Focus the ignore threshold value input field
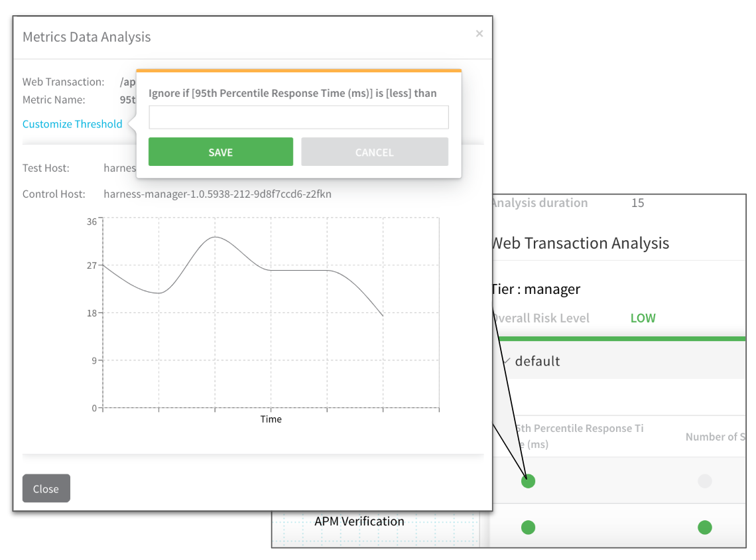Image resolution: width=756 pixels, height=560 pixels. point(298,117)
